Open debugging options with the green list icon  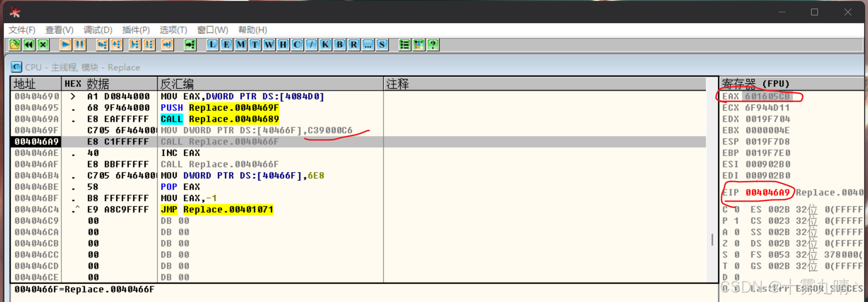pos(405,45)
